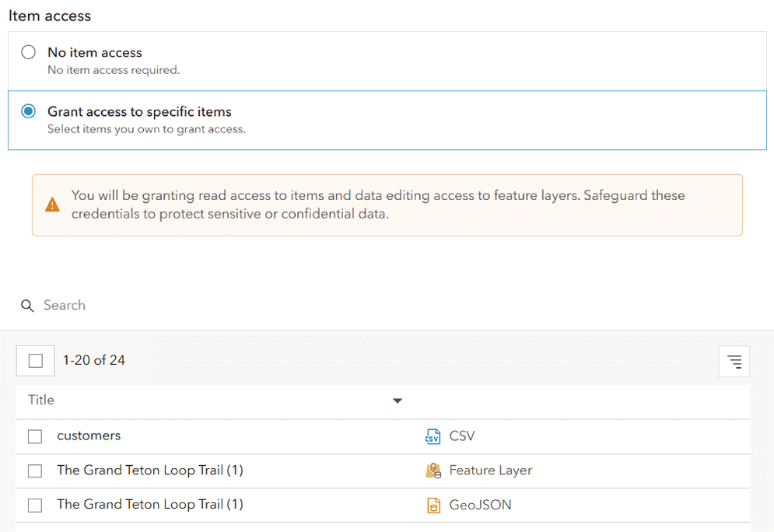Viewport: 774px width, 532px height.
Task: Click the orange warning triangle icon
Action: [52, 205]
